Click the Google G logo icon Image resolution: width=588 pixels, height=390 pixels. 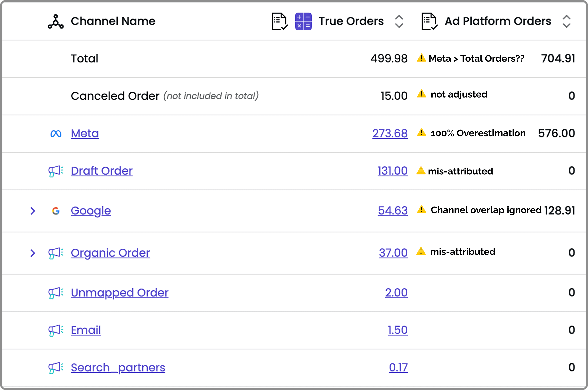[56, 211]
